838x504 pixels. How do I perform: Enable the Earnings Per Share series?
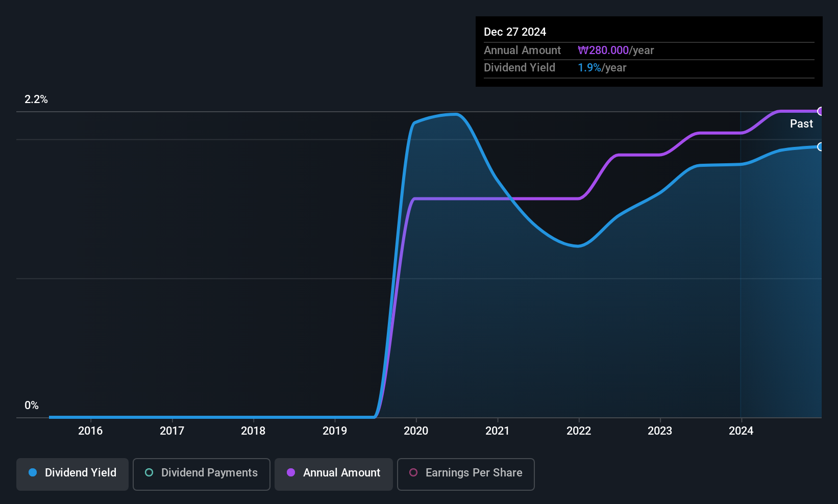(x=466, y=474)
